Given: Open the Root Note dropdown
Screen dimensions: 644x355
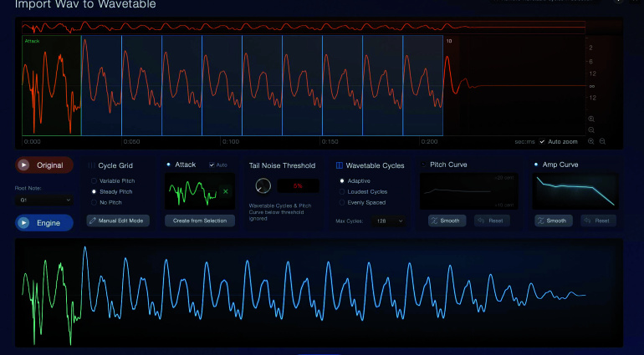Looking at the screenshot, I should tap(43, 200).
